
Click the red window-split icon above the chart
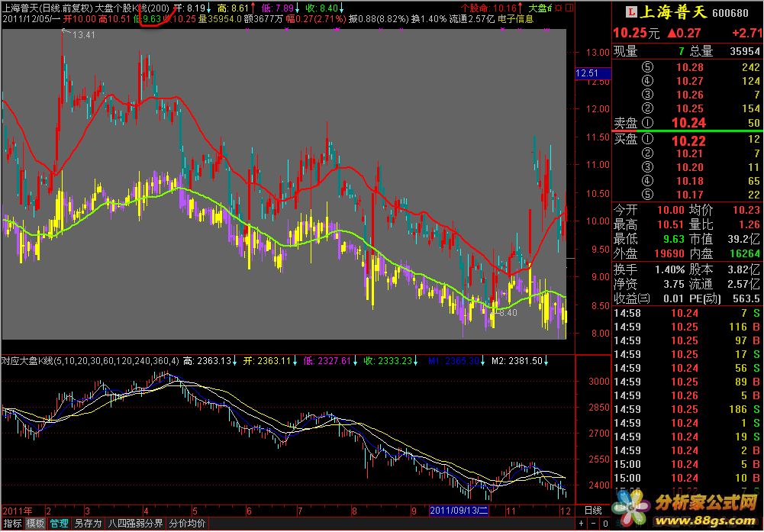(571, 8)
